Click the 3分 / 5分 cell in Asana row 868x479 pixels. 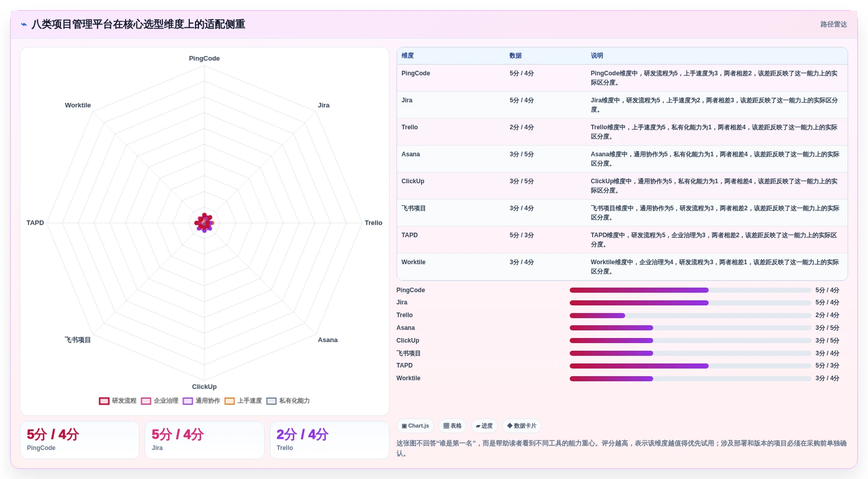coord(521,154)
